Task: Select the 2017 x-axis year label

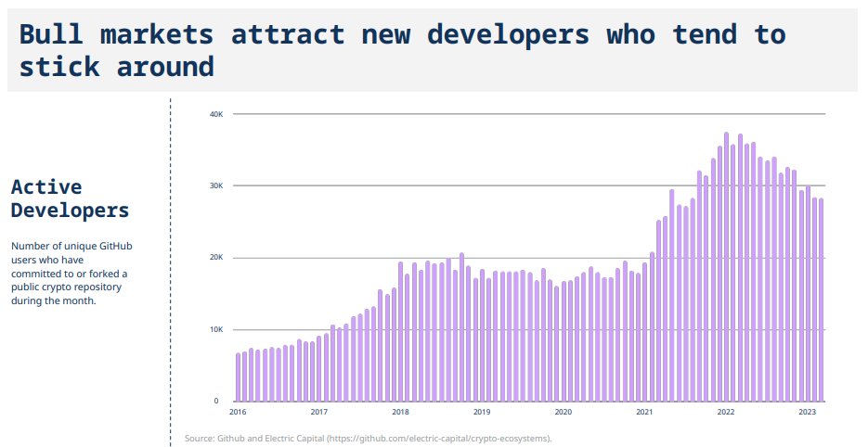Action: [319, 412]
